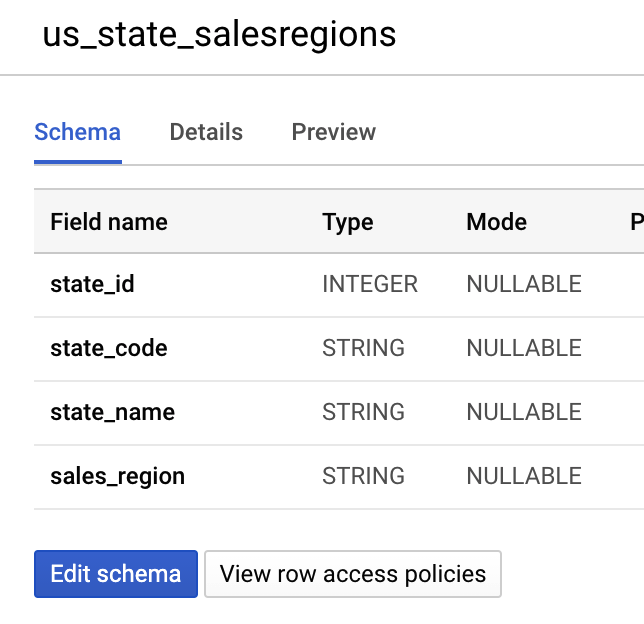The height and width of the screenshot is (624, 644).
Task: Switch to the Schema tab
Action: [77, 132]
